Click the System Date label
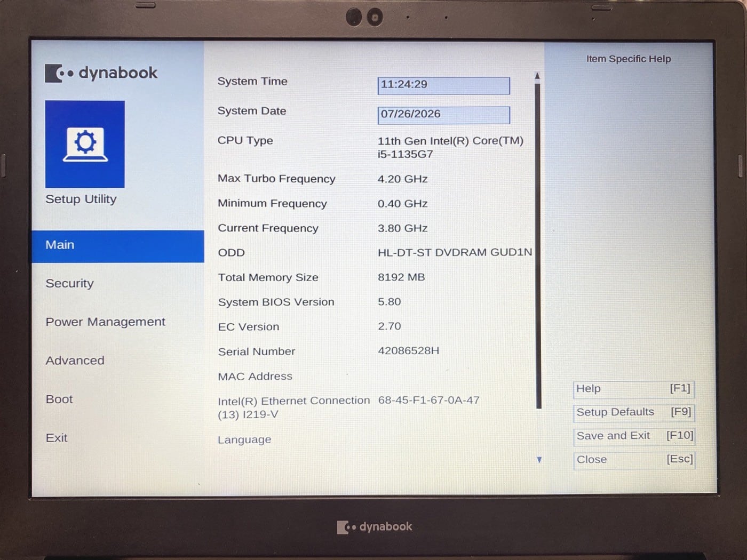The width and height of the screenshot is (747, 560). (252, 111)
